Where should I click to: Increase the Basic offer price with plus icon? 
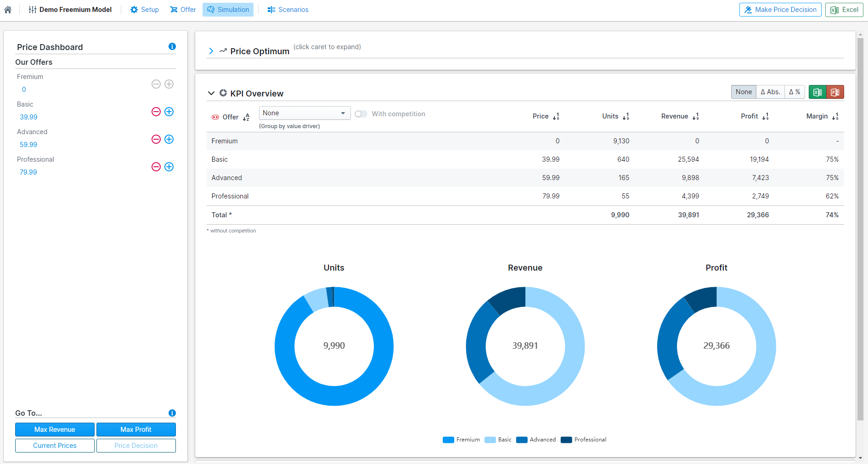point(169,112)
